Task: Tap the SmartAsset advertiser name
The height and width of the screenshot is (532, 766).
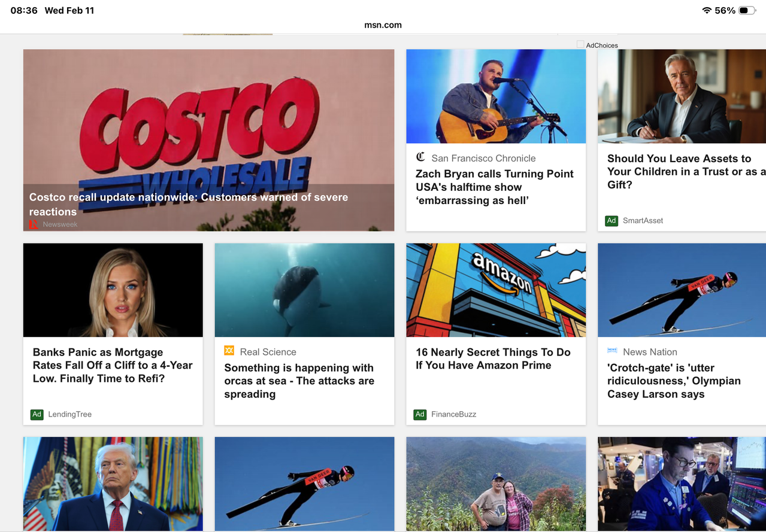Action: coord(643,221)
